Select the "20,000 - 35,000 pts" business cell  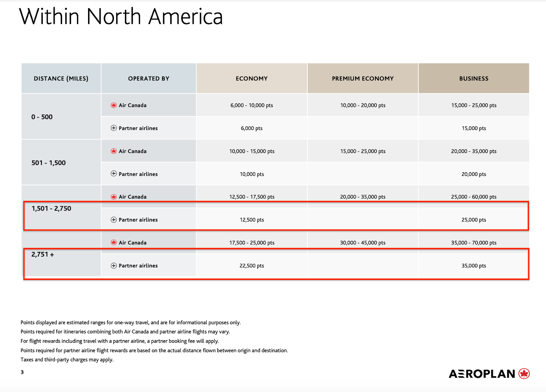pyautogui.click(x=474, y=151)
